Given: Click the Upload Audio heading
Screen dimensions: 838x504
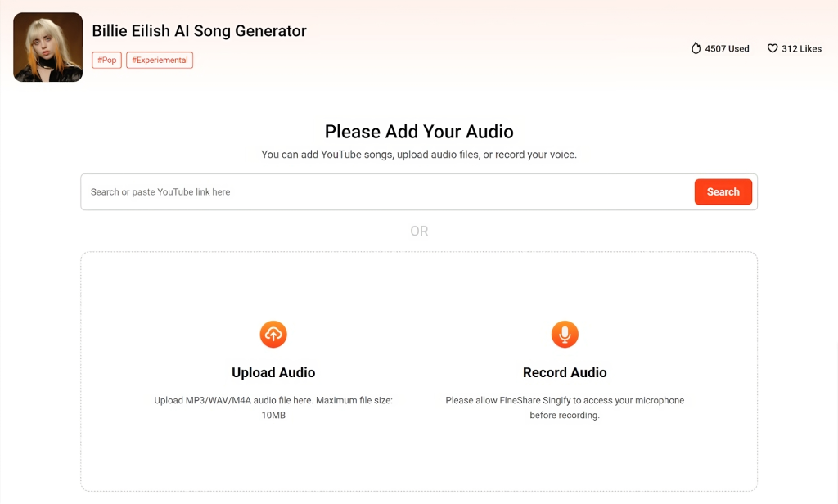Looking at the screenshot, I should tap(273, 372).
